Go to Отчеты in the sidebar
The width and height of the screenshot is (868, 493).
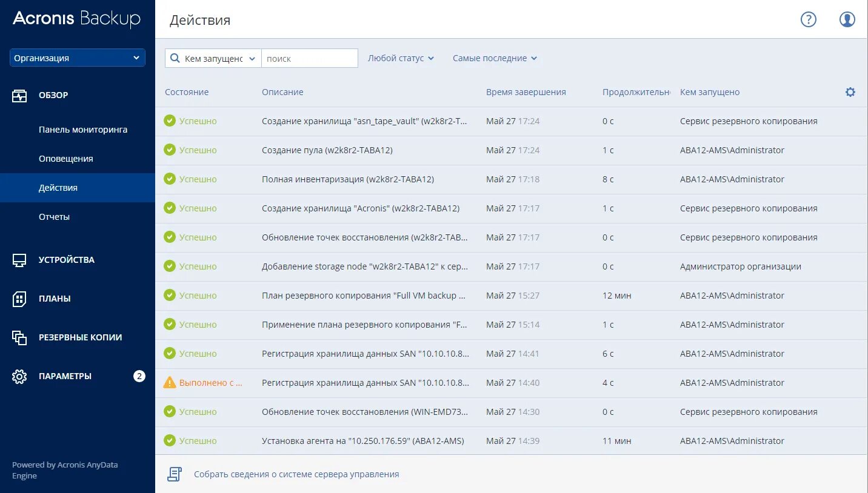pos(55,217)
